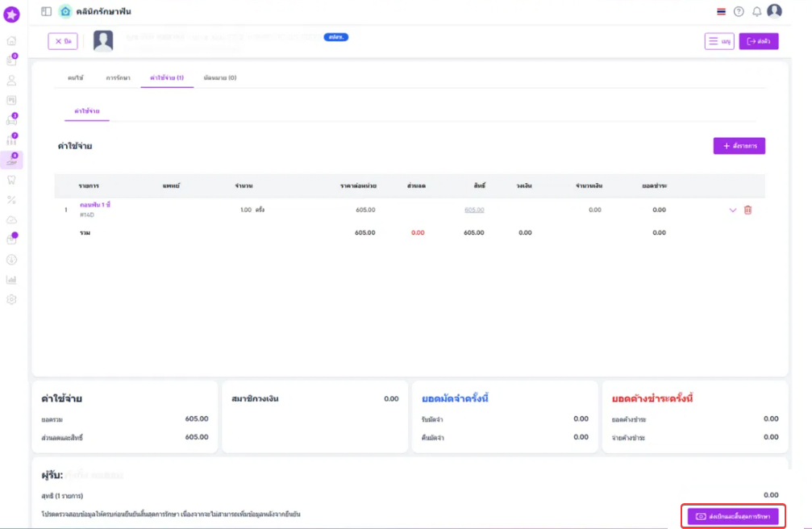Click the cloud icon in the sidebar

[11, 220]
